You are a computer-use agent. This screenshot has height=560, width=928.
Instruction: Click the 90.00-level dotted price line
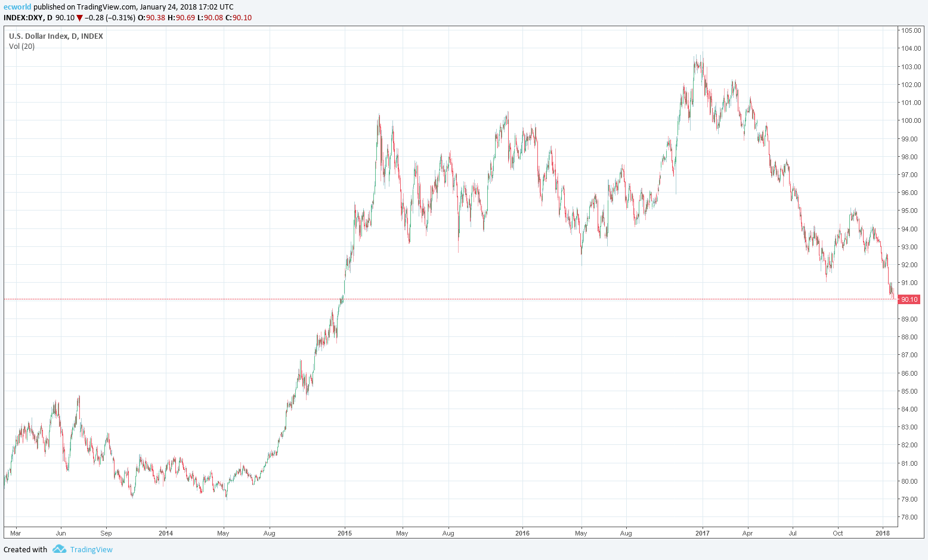[450, 299]
